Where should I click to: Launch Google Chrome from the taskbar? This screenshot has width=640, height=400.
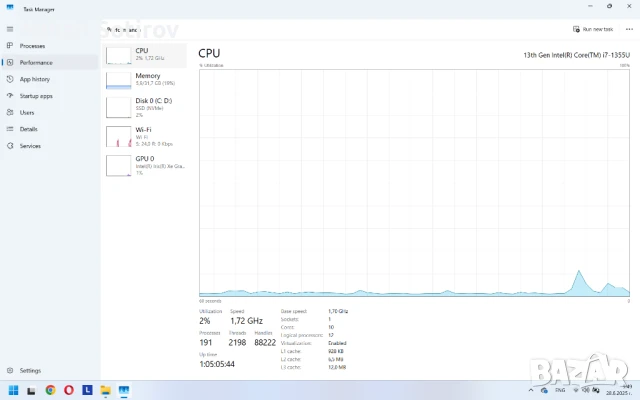(50, 389)
